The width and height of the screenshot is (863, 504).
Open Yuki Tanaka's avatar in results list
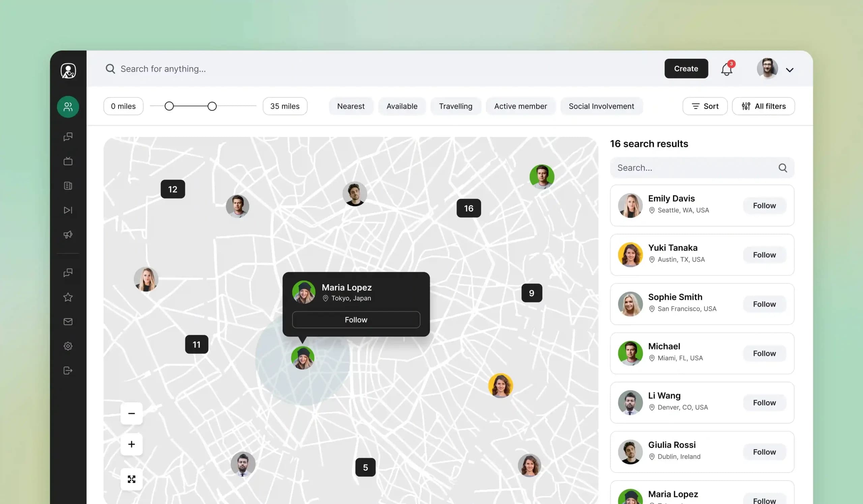(x=630, y=255)
